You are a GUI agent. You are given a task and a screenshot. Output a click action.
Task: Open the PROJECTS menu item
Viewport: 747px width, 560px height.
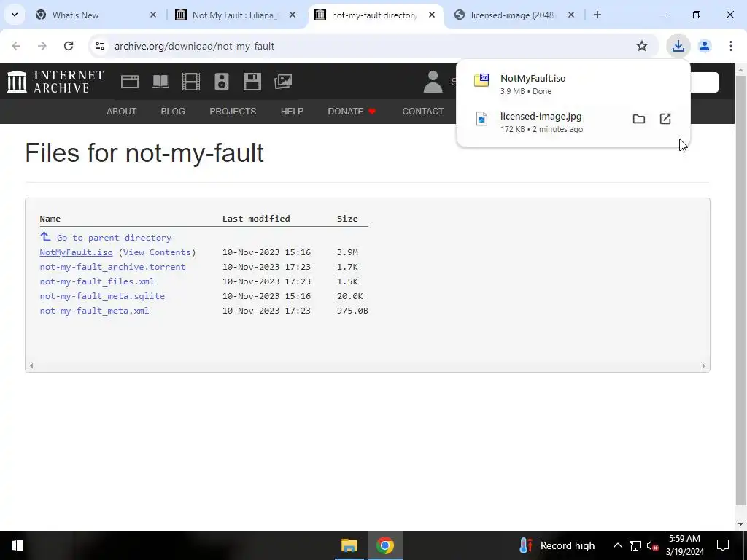point(233,112)
